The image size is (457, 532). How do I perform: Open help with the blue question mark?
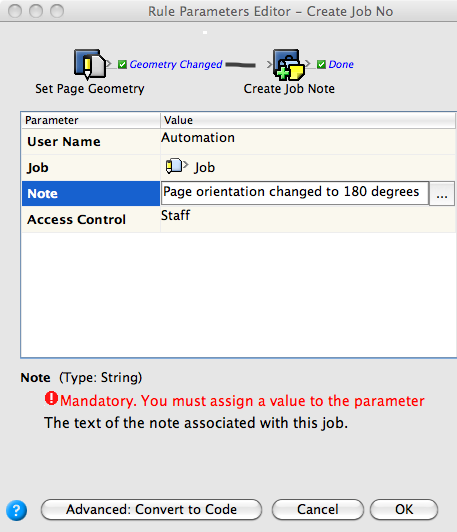coord(16,510)
